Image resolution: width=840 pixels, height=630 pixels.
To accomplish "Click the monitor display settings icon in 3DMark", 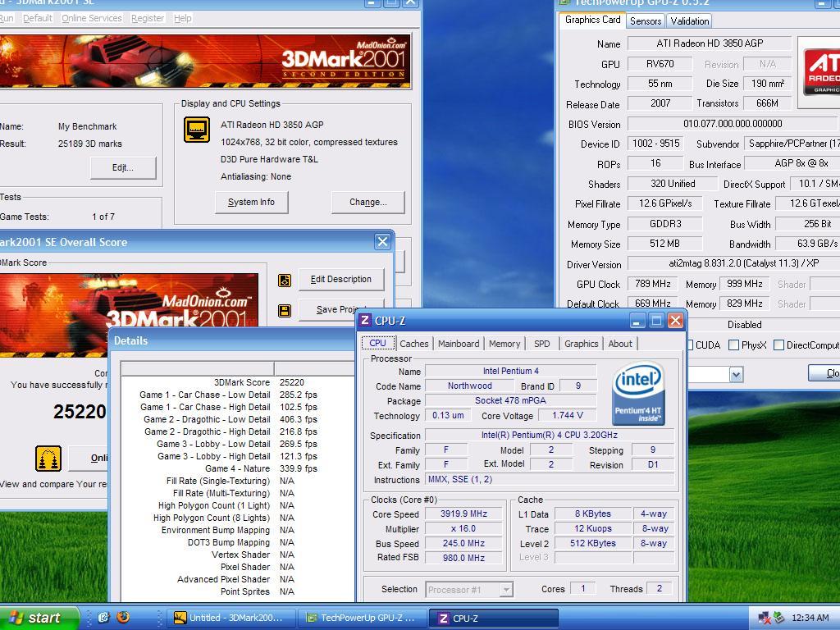I will [197, 130].
